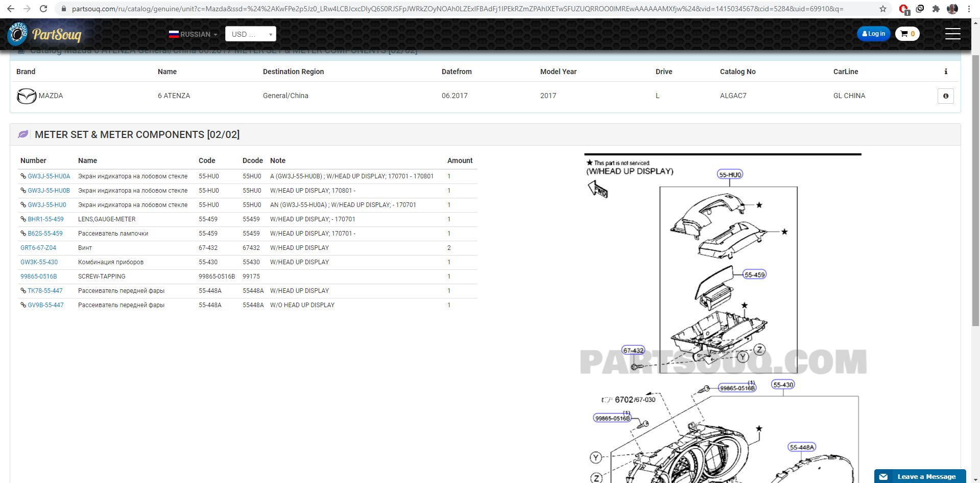Click the browser back arrow
The width and height of the screenshot is (980, 483).
(x=11, y=9)
